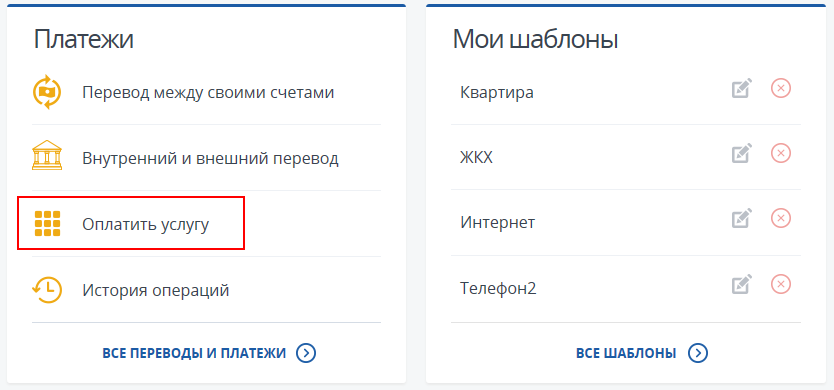Edit the ЖКХ template
This screenshot has width=834, height=390.
[742, 153]
